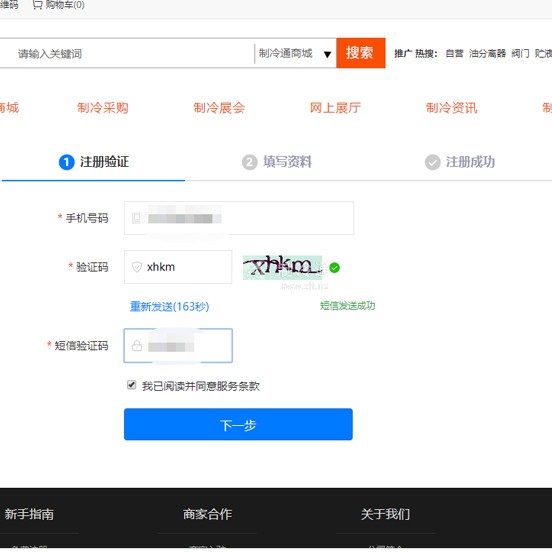Click the lock icon in SMS code field
This screenshot has height=552, width=552.
(137, 346)
